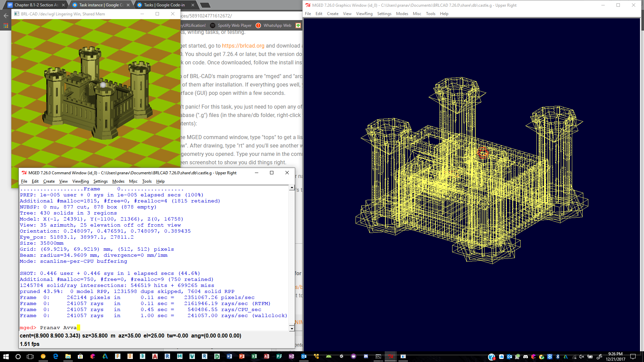Open Microsoft Edge from the taskbar

55,356
